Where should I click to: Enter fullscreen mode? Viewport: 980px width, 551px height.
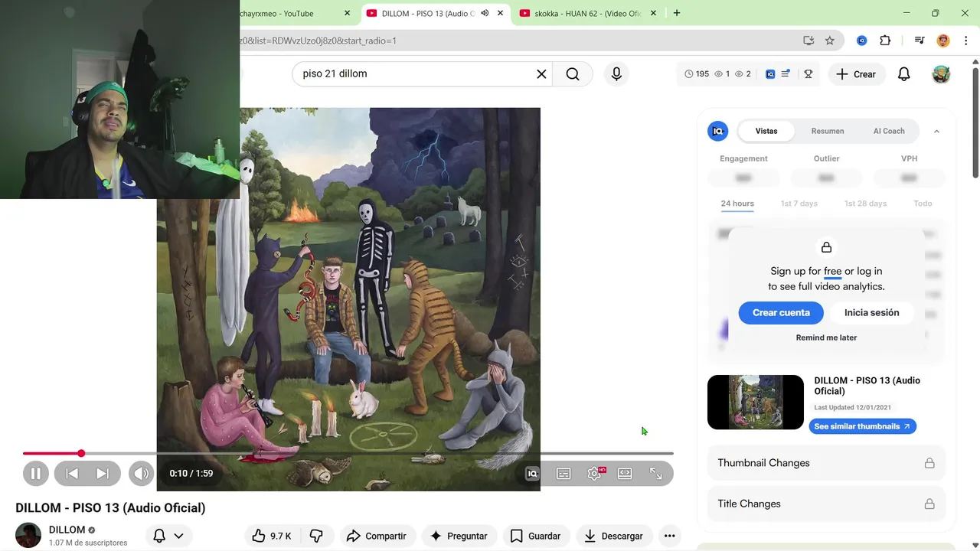click(656, 474)
